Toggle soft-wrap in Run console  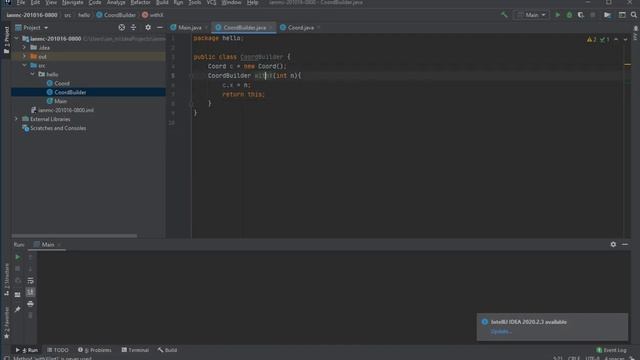30,280
